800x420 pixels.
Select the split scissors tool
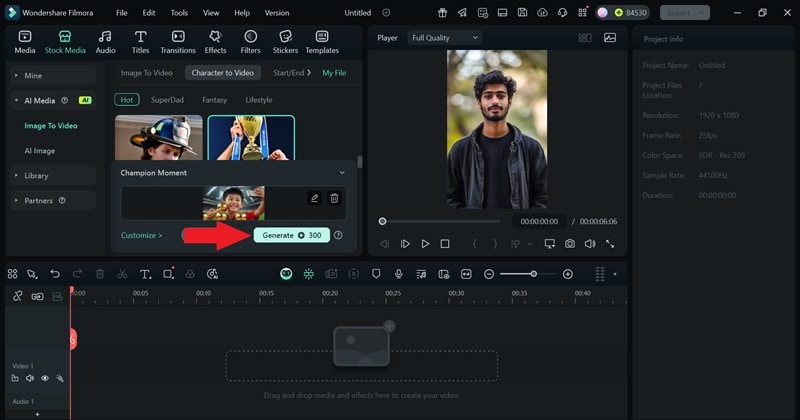(x=122, y=274)
